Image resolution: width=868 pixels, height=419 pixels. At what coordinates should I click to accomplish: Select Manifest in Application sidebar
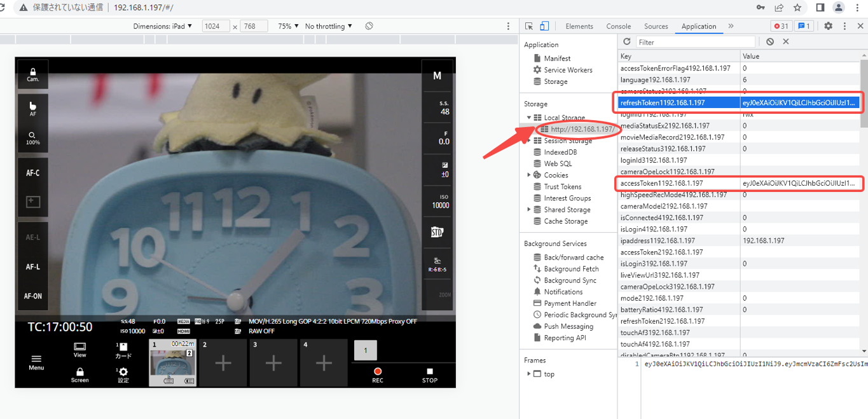coord(557,58)
